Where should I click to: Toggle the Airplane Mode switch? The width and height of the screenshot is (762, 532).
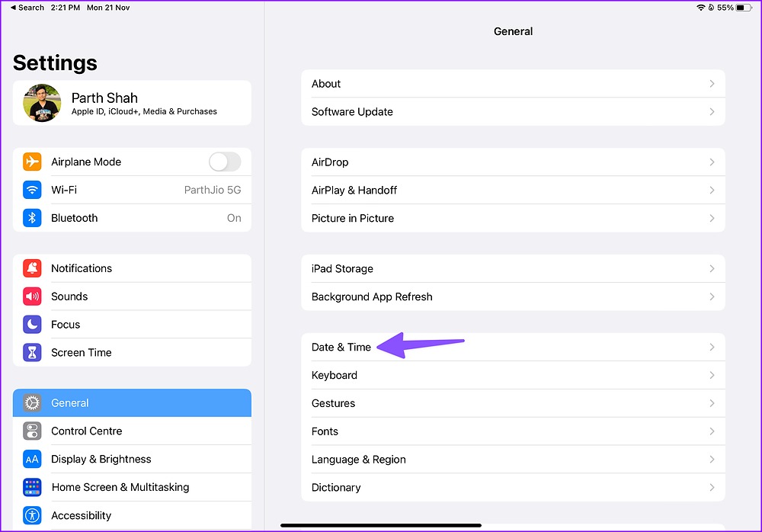(x=225, y=162)
